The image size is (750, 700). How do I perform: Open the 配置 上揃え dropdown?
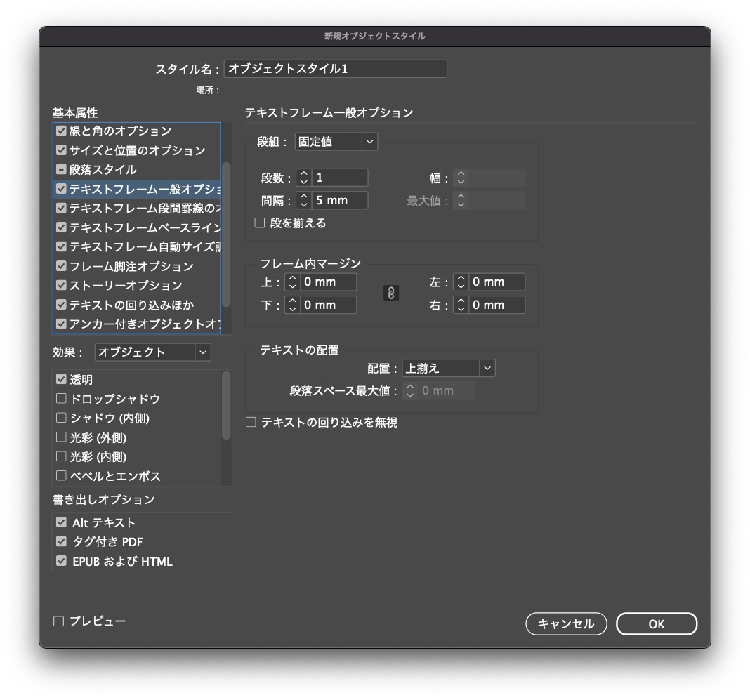point(448,369)
